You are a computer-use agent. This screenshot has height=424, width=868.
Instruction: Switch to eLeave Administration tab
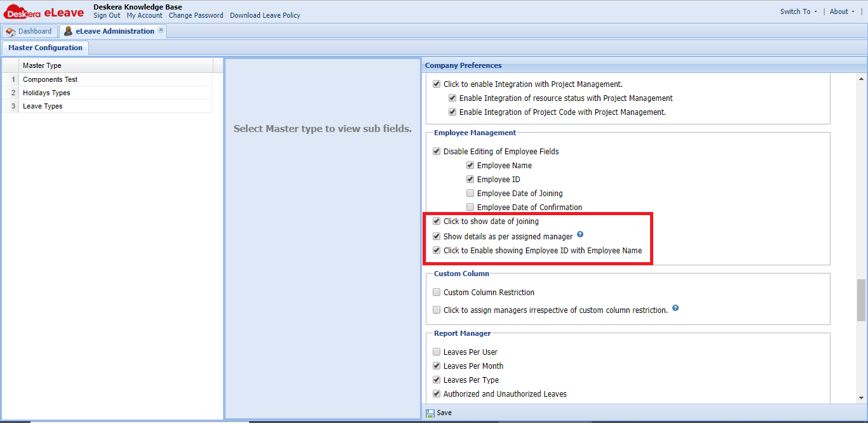[113, 31]
